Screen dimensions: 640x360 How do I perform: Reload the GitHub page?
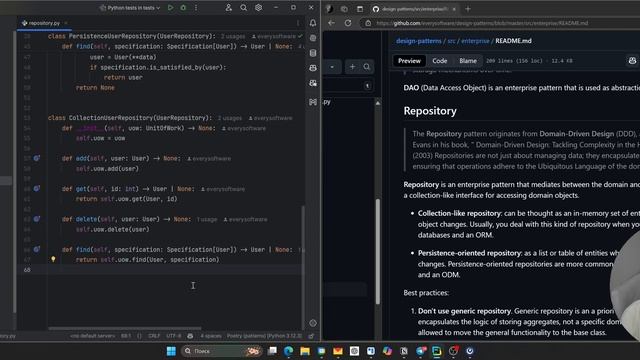[x=348, y=23]
